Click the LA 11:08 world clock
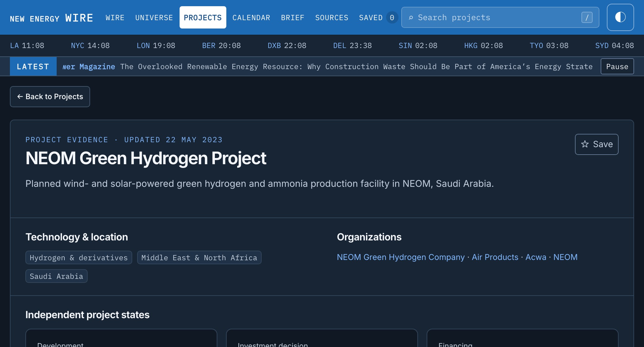Screen dimensions: 644x347 point(27,46)
